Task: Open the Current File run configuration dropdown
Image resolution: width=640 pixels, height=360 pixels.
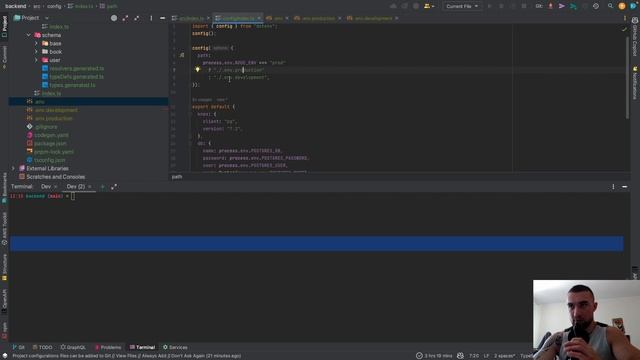Action: point(462,6)
